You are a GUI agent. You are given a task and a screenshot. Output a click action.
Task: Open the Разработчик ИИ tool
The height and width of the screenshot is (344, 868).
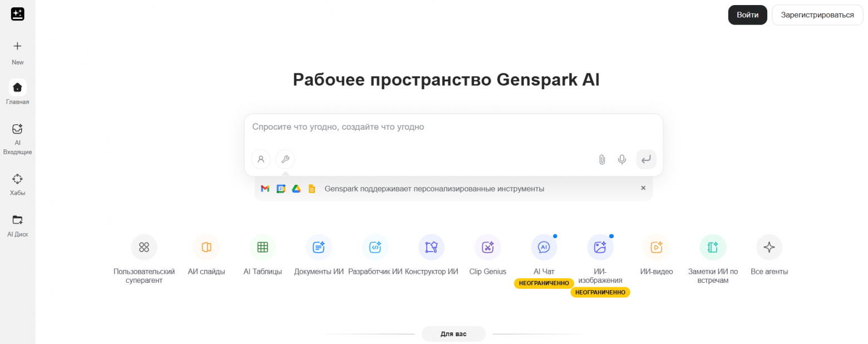tap(374, 247)
